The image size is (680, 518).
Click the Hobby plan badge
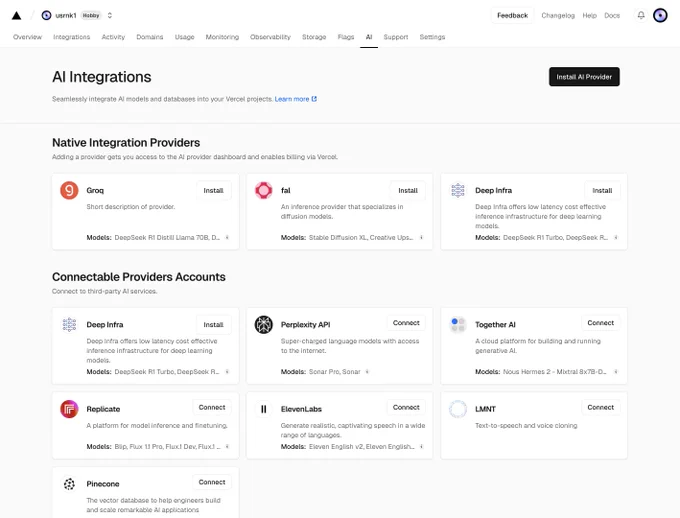[x=91, y=16]
